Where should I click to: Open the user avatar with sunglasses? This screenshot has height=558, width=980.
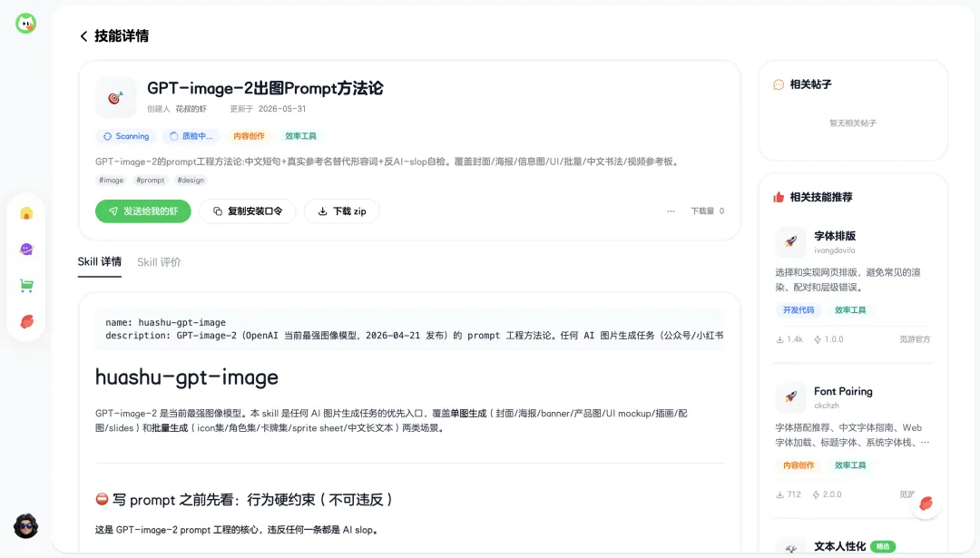[x=25, y=526]
